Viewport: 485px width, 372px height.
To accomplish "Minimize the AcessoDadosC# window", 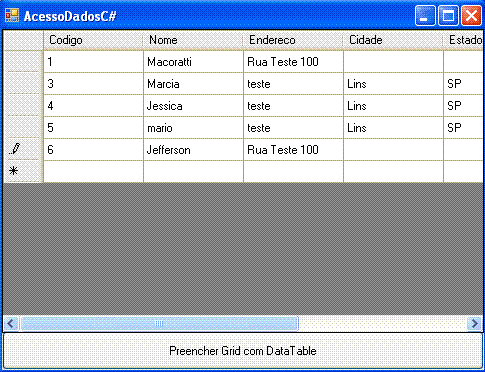I will pos(425,16).
